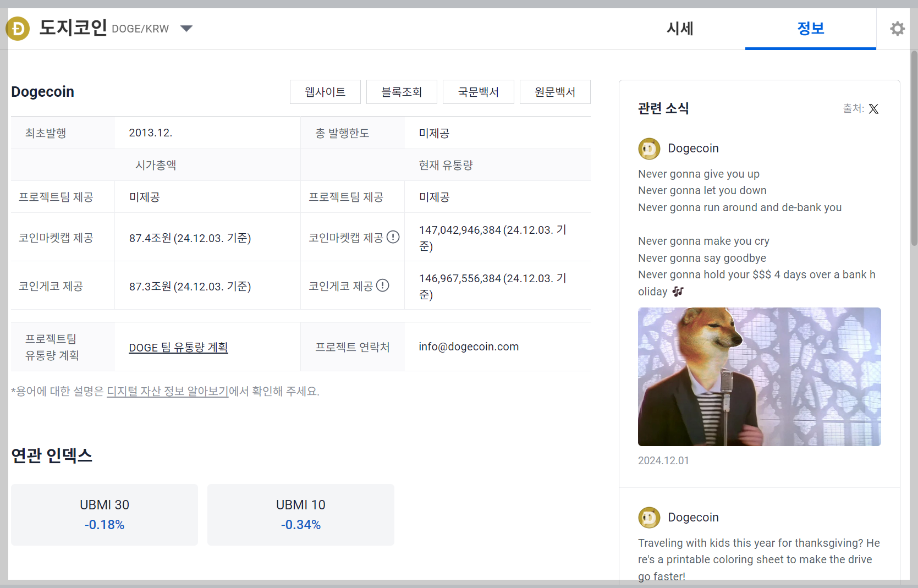Click the info@dogecoin.com contact email

(x=469, y=347)
